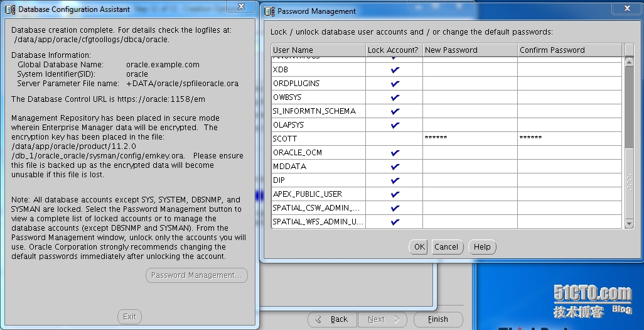Click the disabled Next button
644x330 pixels.
pyautogui.click(x=382, y=319)
